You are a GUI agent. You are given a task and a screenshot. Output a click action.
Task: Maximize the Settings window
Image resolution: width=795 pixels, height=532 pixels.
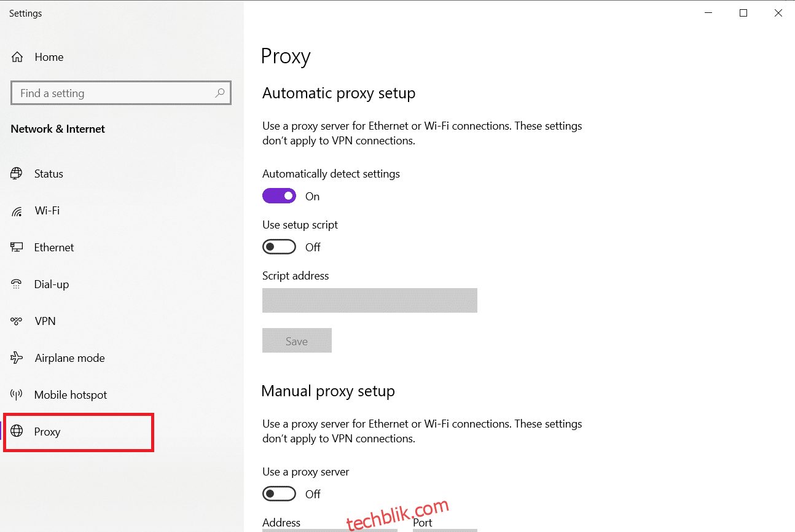743,13
